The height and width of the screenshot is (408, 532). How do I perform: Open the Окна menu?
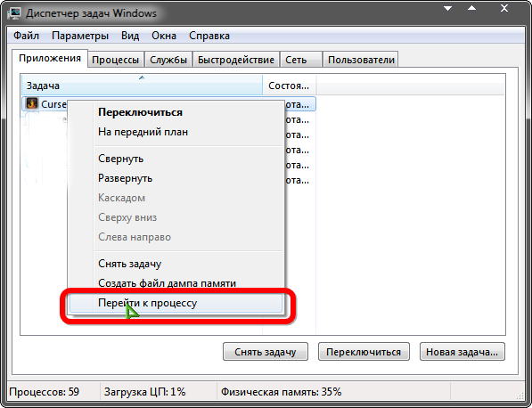(164, 36)
